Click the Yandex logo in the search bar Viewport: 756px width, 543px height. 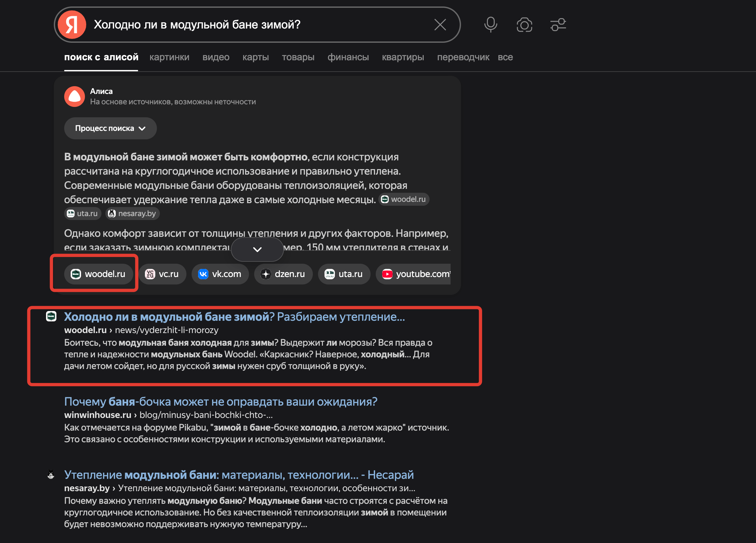(72, 25)
